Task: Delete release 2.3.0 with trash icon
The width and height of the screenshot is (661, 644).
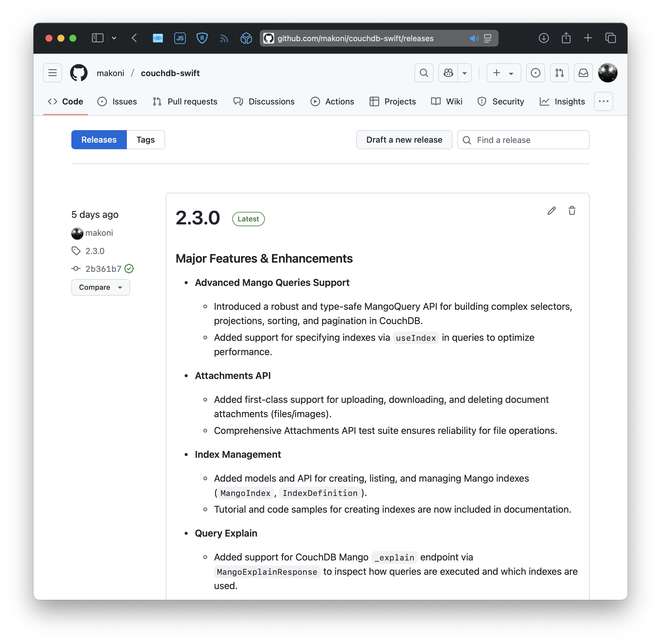Action: [572, 211]
